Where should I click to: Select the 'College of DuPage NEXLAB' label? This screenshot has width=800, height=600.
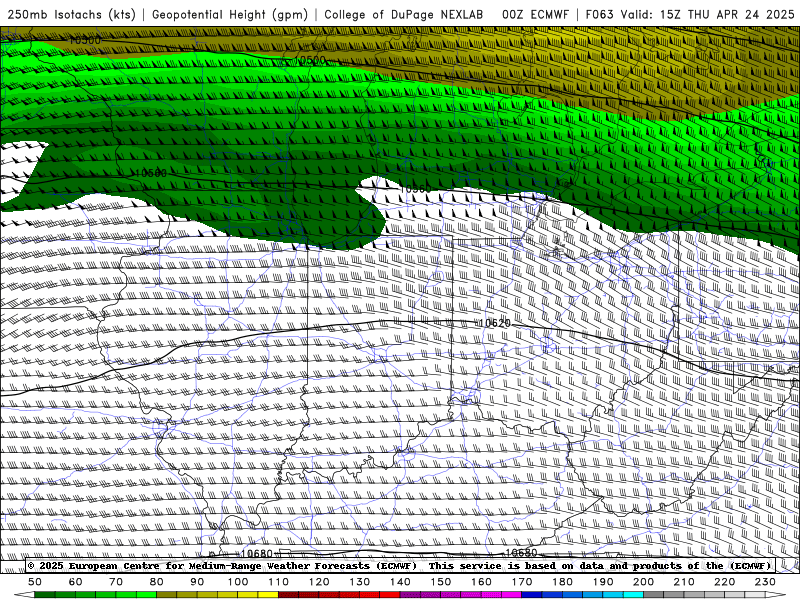404,14
